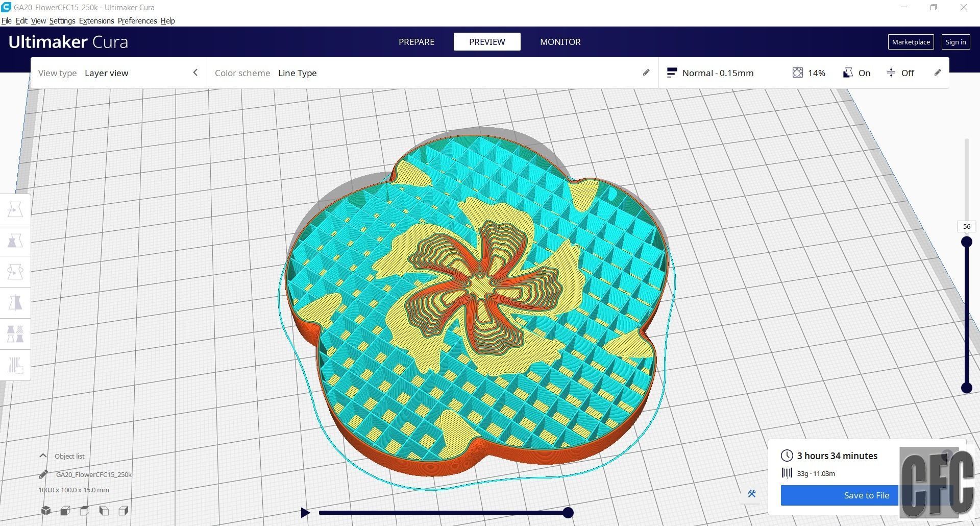Click the bottom layer slider handle
This screenshot has height=526, width=980.
(x=967, y=388)
